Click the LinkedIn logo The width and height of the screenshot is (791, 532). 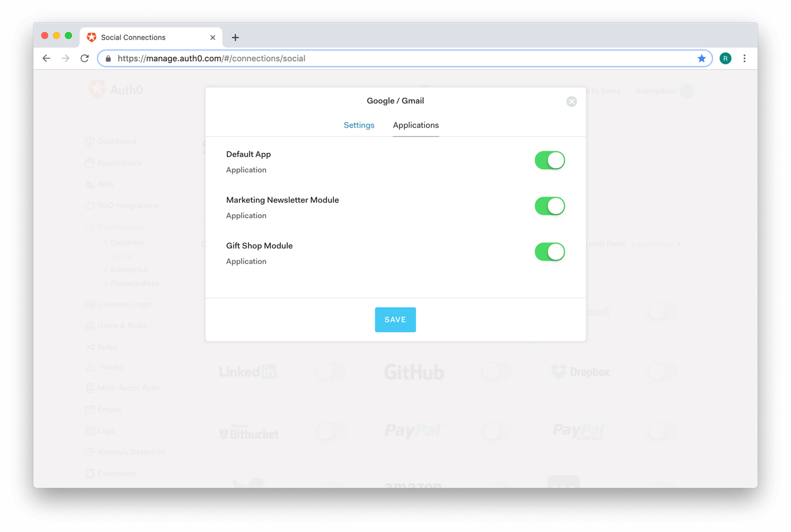click(248, 372)
